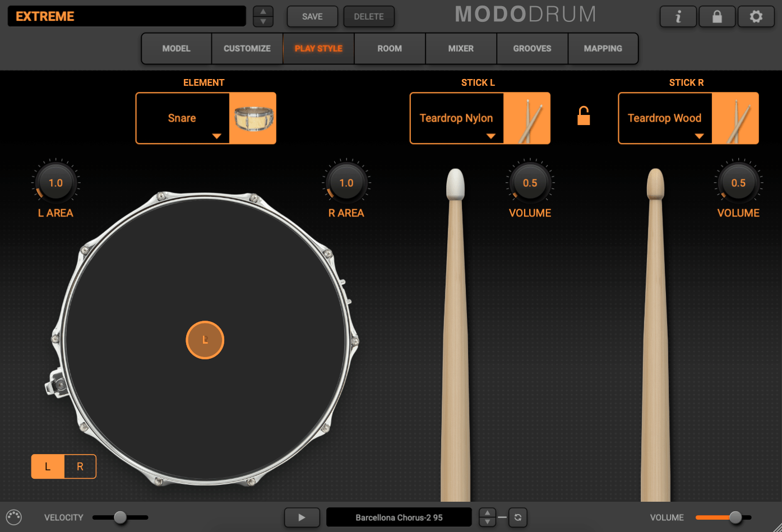The width and height of the screenshot is (782, 532).
Task: Click the L hit position marker
Action: [x=205, y=340]
